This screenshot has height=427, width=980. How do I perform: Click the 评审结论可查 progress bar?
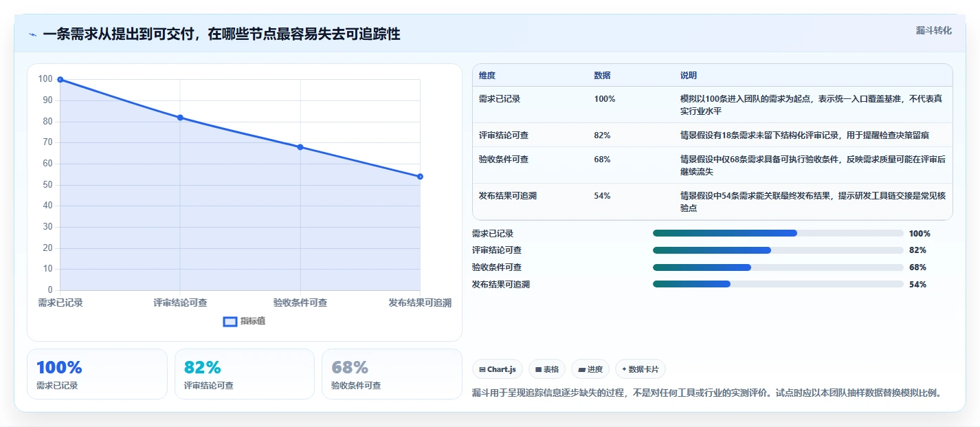[778, 250]
